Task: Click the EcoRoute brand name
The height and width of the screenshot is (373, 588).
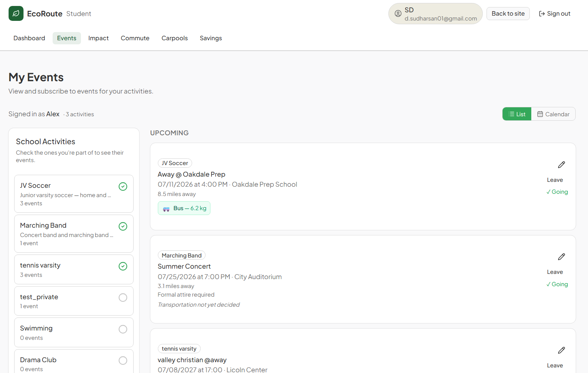Action: [45, 14]
